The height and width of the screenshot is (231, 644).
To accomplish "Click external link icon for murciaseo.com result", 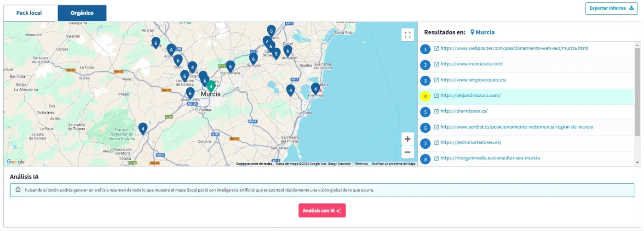I will [437, 64].
